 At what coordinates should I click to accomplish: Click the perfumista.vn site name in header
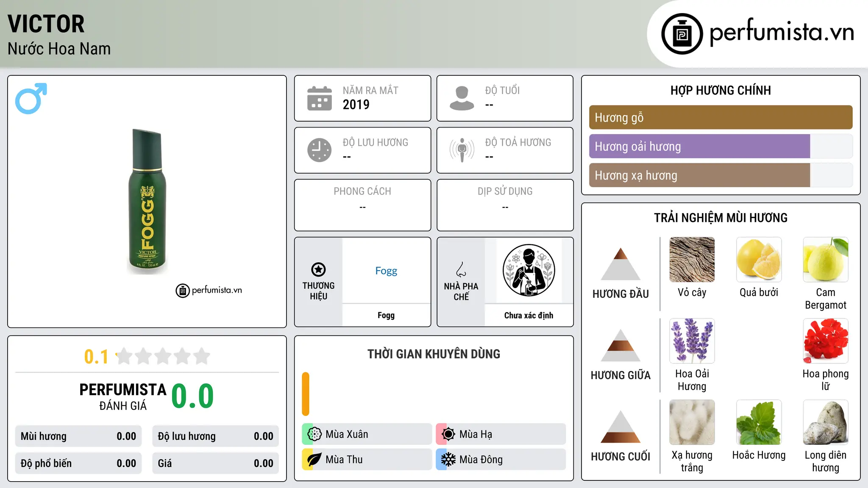pyautogui.click(x=782, y=33)
